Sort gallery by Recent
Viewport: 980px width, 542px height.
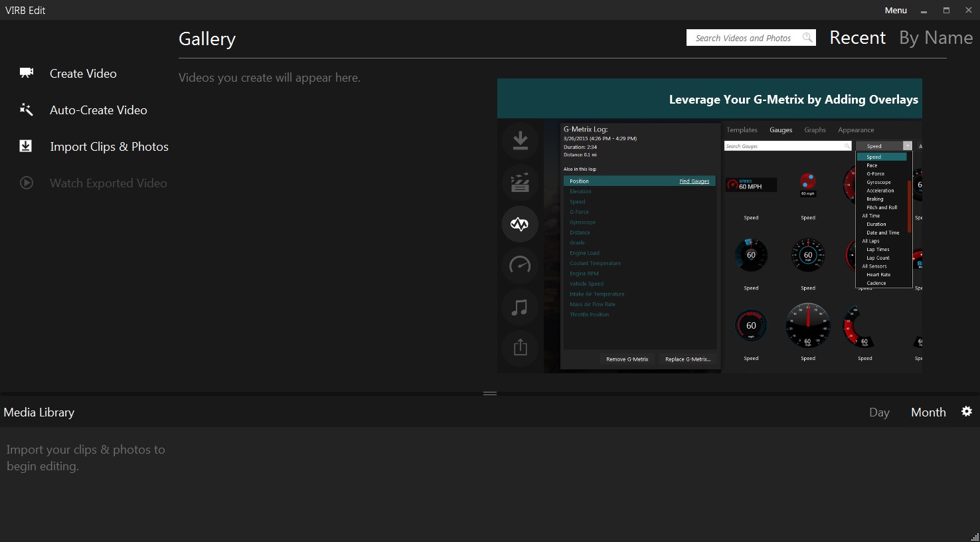[857, 38]
